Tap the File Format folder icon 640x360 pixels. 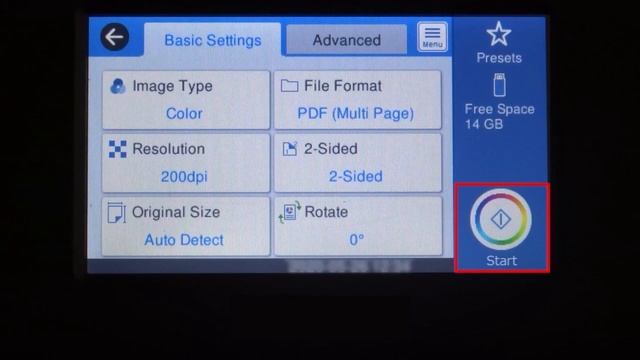coord(289,86)
